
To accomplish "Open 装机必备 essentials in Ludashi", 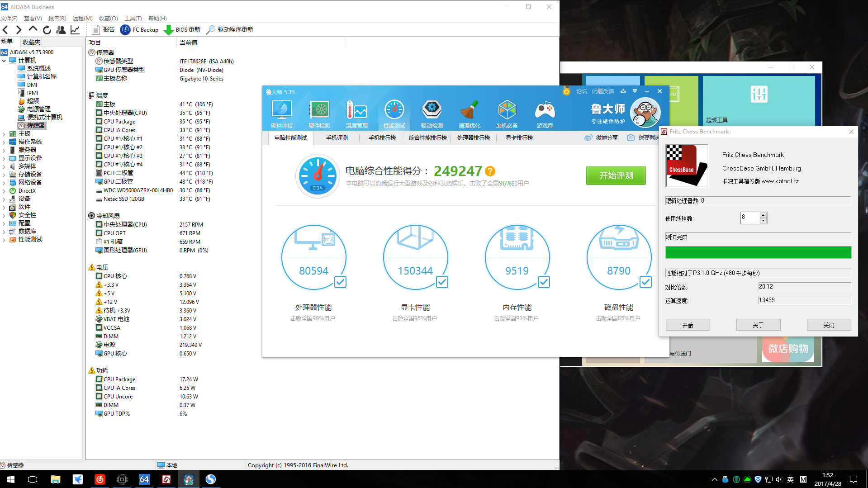I will pyautogui.click(x=507, y=115).
